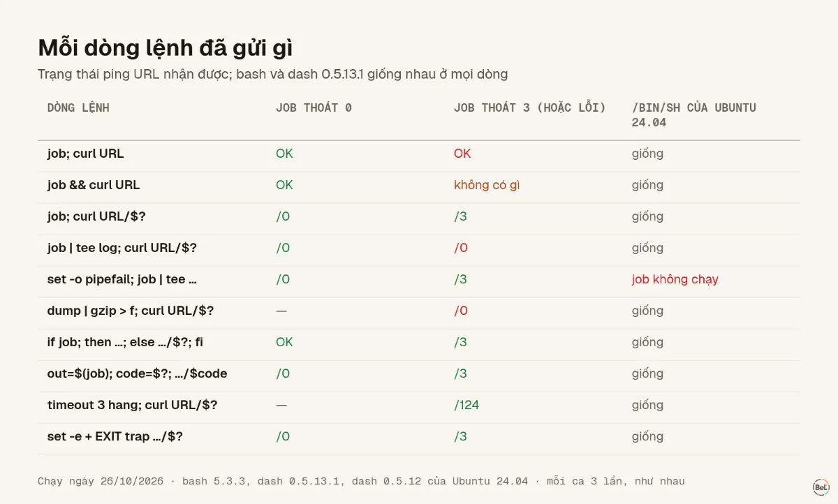
Task: Click the title "Mỗi dòng lệnh đã gửi gì"
Action: [165, 48]
